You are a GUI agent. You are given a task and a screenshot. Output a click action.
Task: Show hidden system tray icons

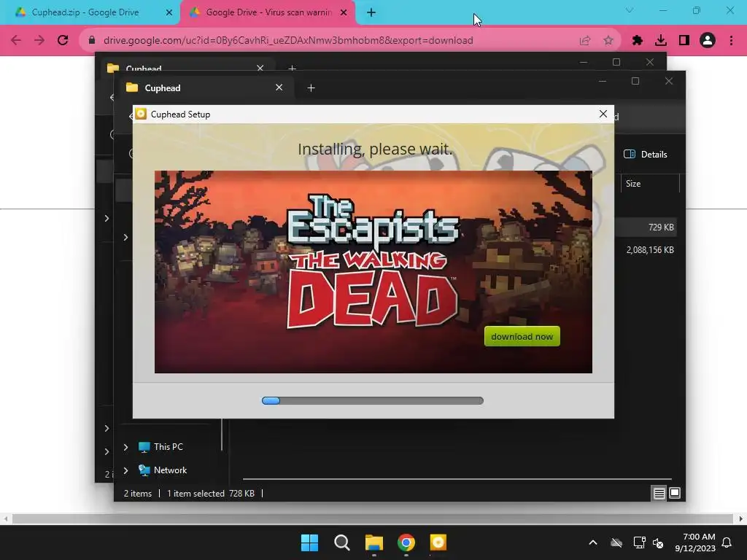point(592,542)
